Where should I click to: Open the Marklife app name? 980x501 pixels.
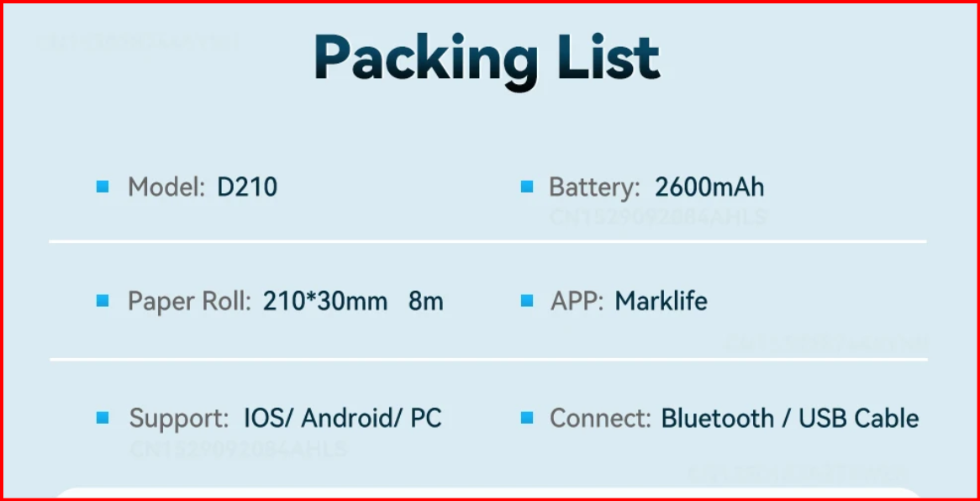[661, 301]
